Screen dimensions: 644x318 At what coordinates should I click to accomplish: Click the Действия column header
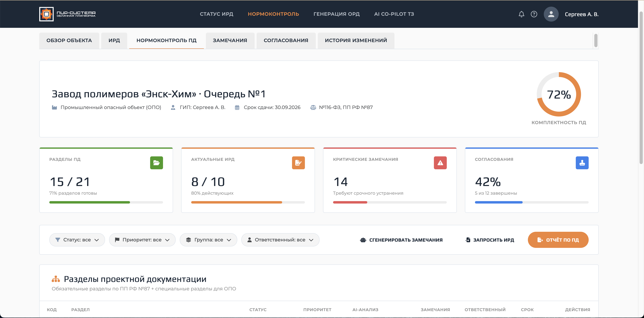pyautogui.click(x=578, y=310)
